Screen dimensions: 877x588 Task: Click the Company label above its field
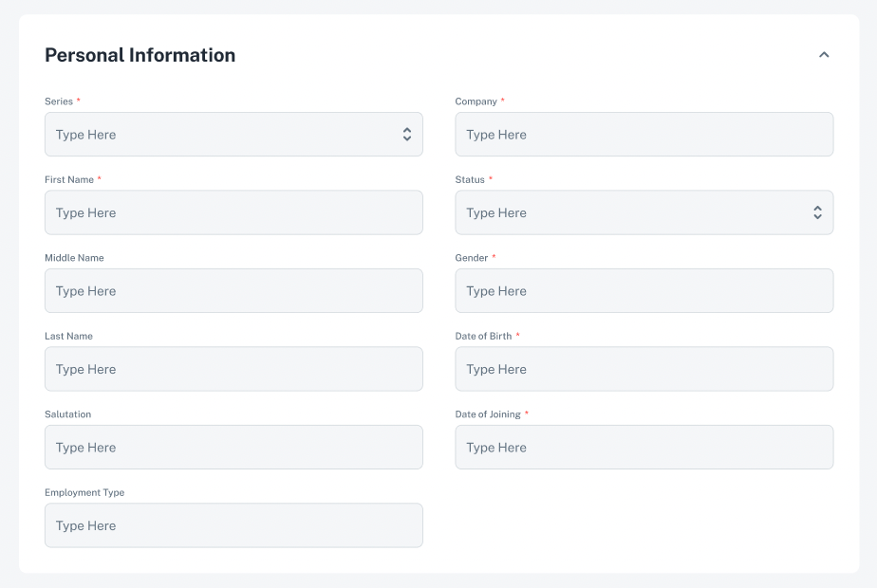(476, 101)
